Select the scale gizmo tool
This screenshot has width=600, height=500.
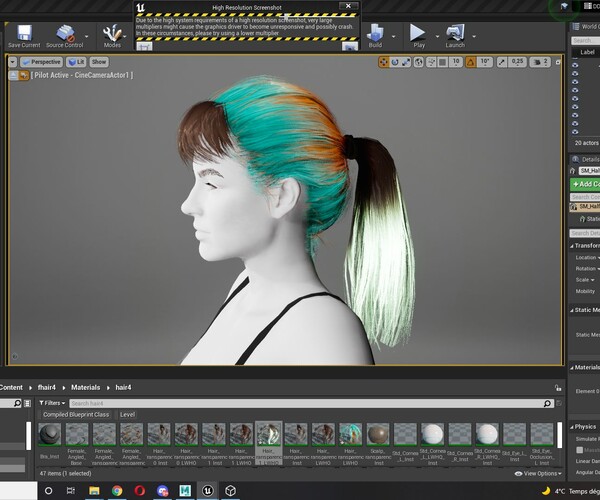click(406, 62)
